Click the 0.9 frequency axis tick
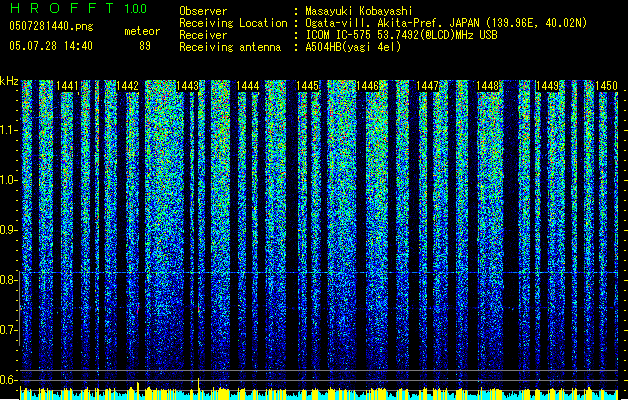This screenshot has width=629, height=400. point(8,230)
